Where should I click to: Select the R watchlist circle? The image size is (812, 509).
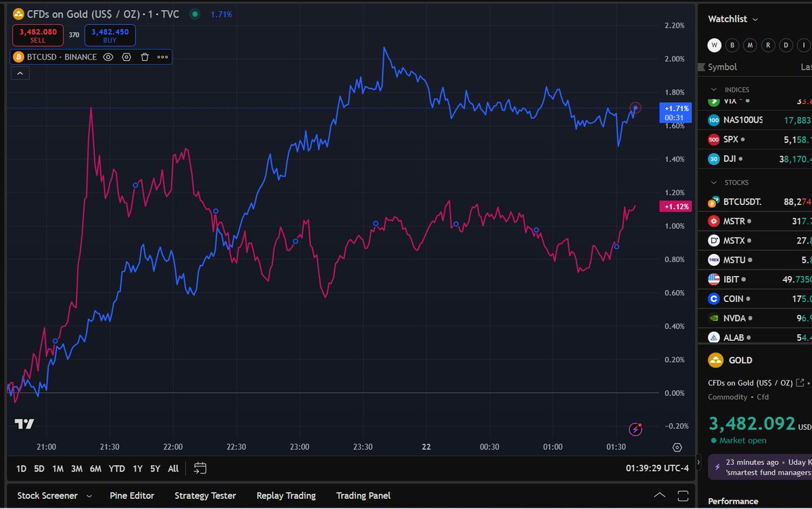(x=767, y=45)
